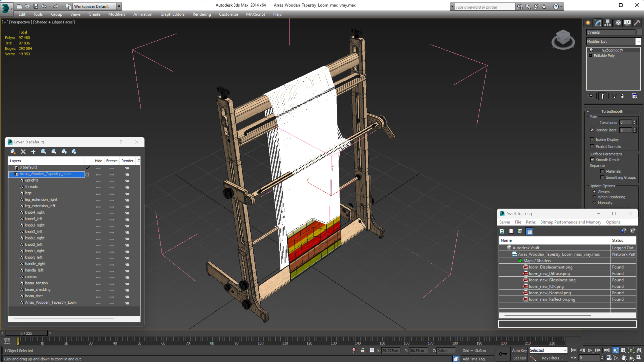The height and width of the screenshot is (362, 644).
Task: Open the Display command panel tab
Action: coord(627,23)
